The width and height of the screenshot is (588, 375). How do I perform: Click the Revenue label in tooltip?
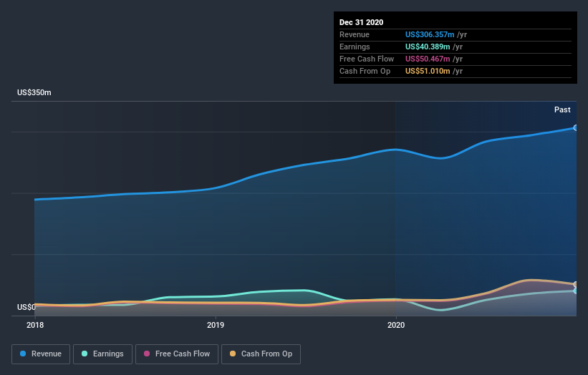pyautogui.click(x=355, y=34)
